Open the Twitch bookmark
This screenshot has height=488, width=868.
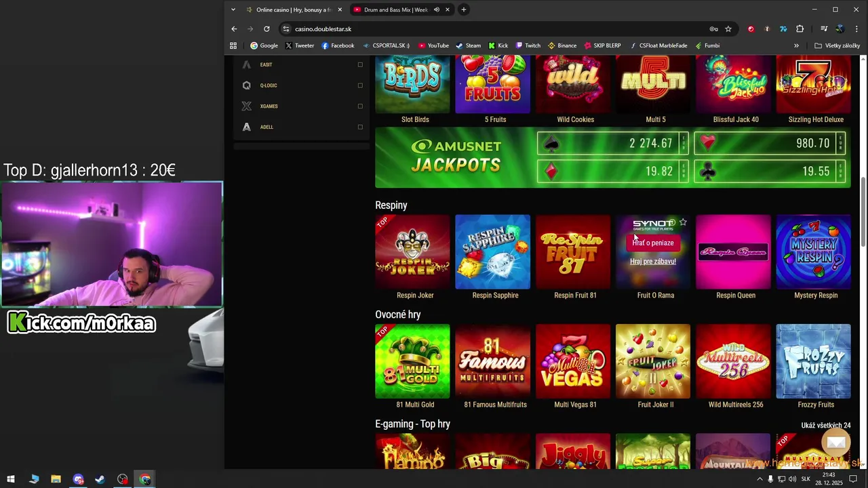528,45
